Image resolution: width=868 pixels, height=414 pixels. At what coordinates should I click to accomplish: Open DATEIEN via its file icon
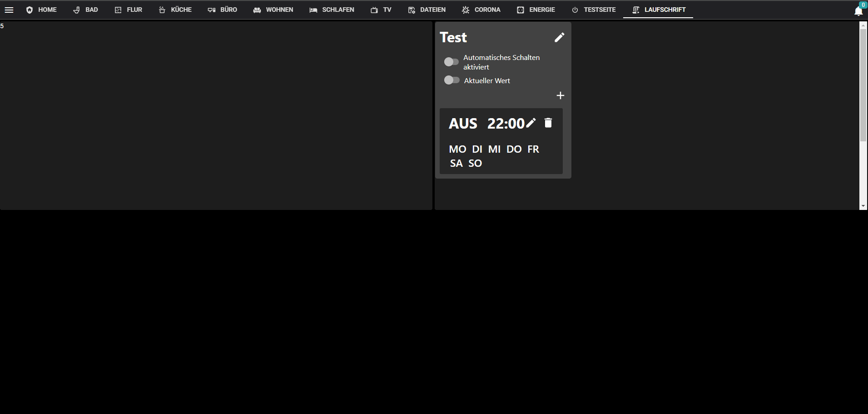coord(412,9)
